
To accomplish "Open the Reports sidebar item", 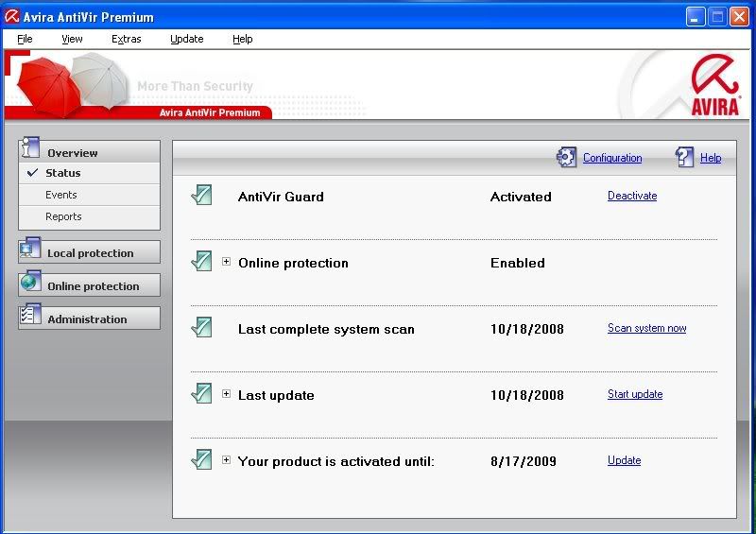I will [89, 216].
